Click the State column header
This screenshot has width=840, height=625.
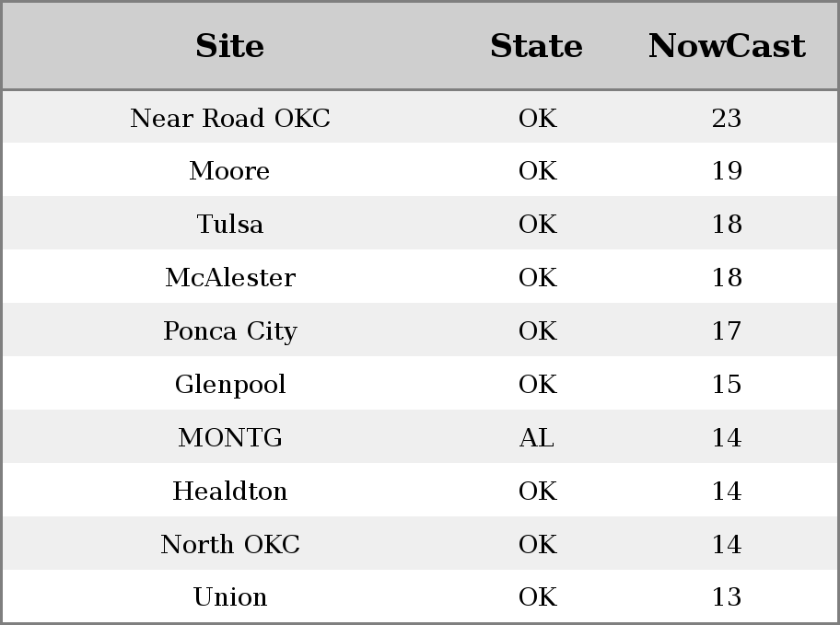(x=536, y=46)
